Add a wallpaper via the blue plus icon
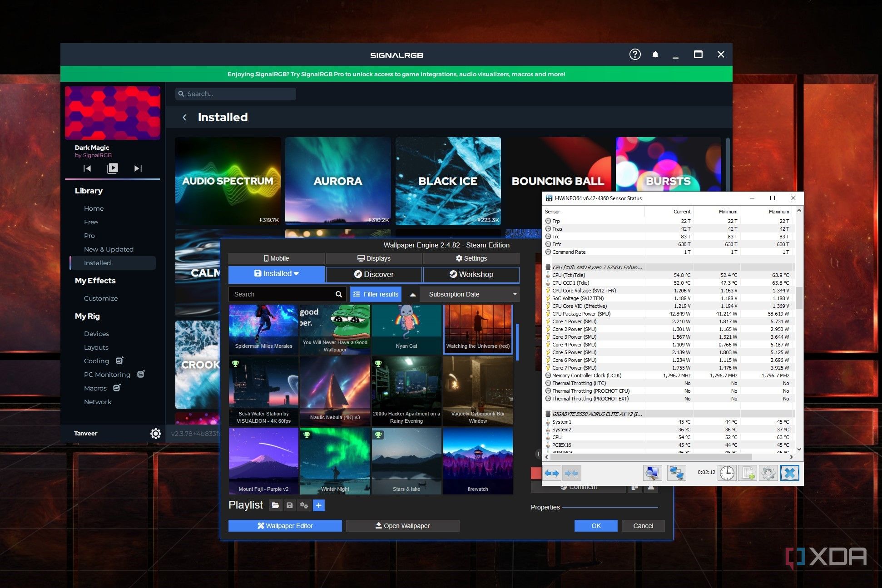 pos(319,505)
